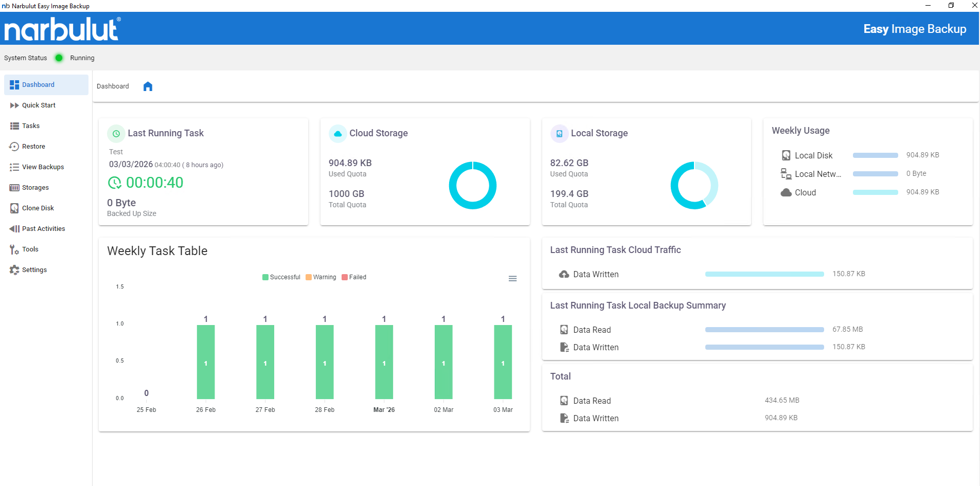Select the Dashboard sidebar item
The image size is (980, 486).
pos(38,85)
